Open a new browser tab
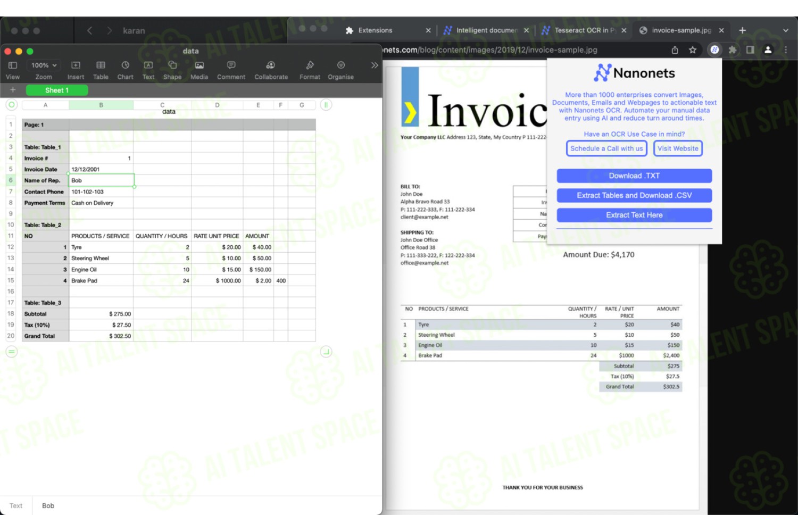The image size is (798, 532). pos(743,30)
